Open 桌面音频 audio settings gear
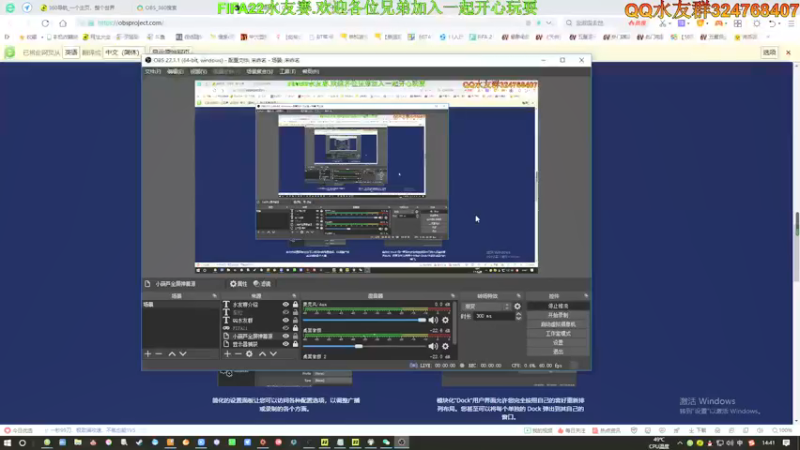Image resolution: width=800 pixels, height=450 pixels. (445, 346)
